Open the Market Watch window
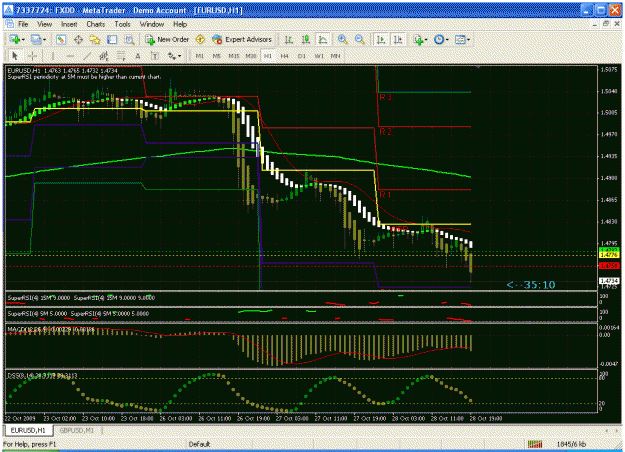 point(61,39)
